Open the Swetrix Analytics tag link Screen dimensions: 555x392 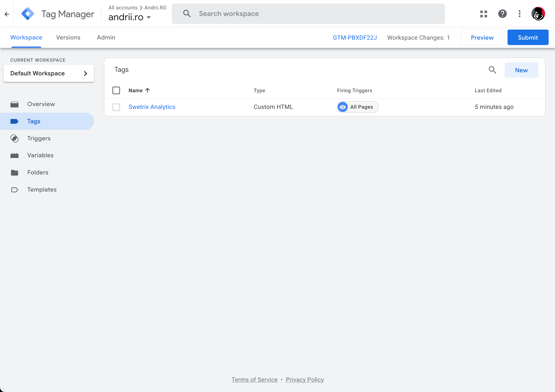(x=152, y=107)
